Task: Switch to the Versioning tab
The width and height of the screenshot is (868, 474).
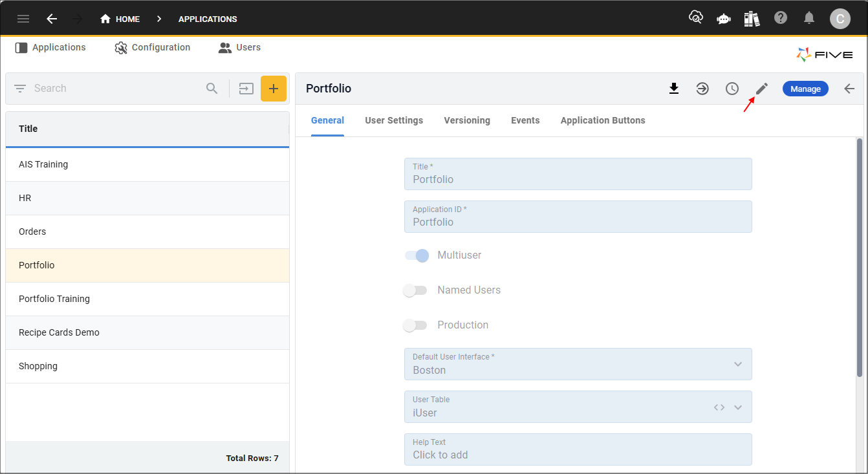Action: [467, 120]
